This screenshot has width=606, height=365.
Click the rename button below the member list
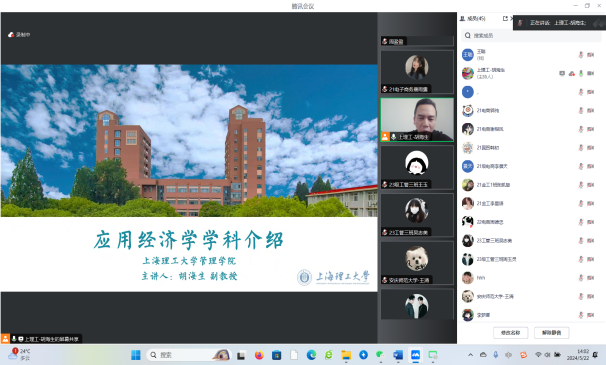click(511, 333)
